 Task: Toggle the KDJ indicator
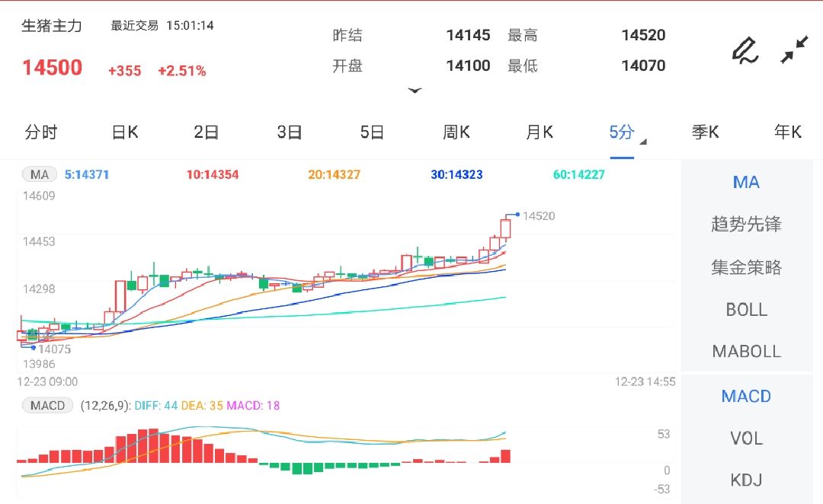pos(746,480)
